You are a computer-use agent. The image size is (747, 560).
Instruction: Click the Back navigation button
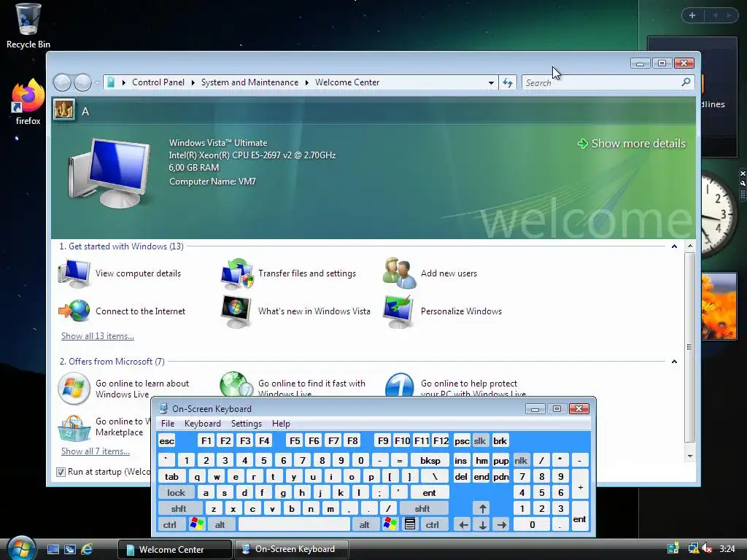point(62,83)
